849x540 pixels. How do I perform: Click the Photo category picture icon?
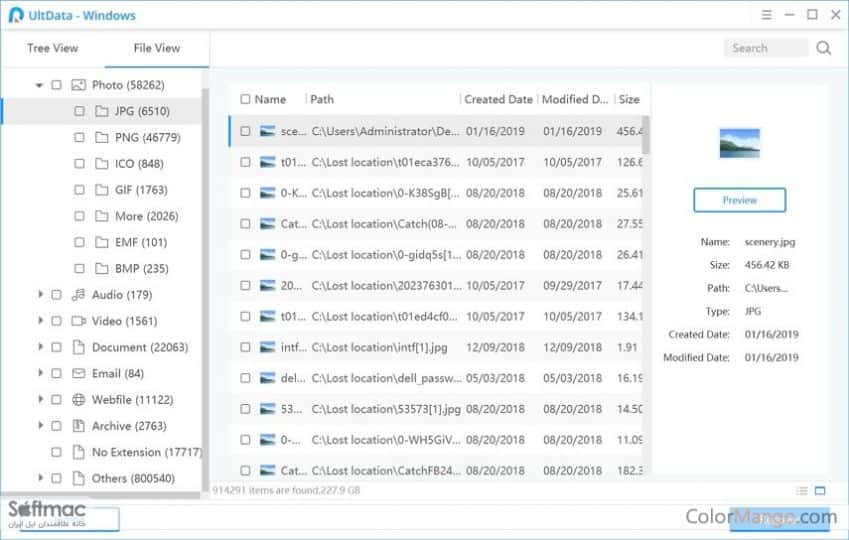point(79,85)
